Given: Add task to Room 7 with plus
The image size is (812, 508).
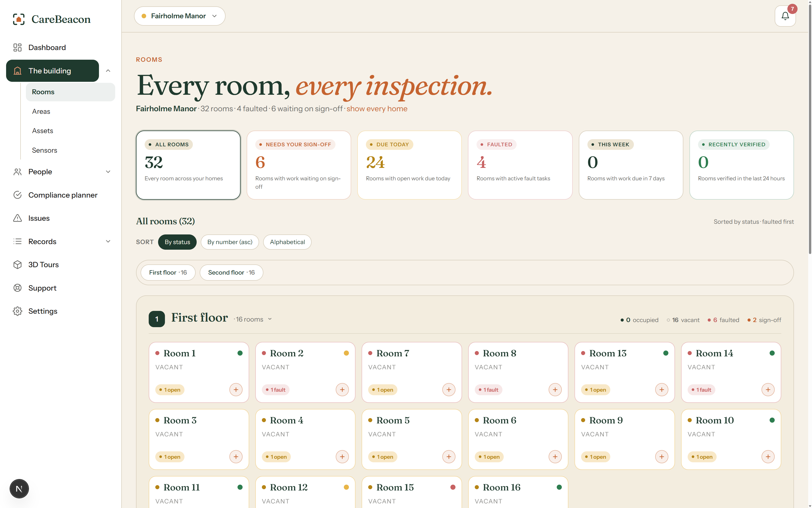Looking at the screenshot, I should click(449, 390).
